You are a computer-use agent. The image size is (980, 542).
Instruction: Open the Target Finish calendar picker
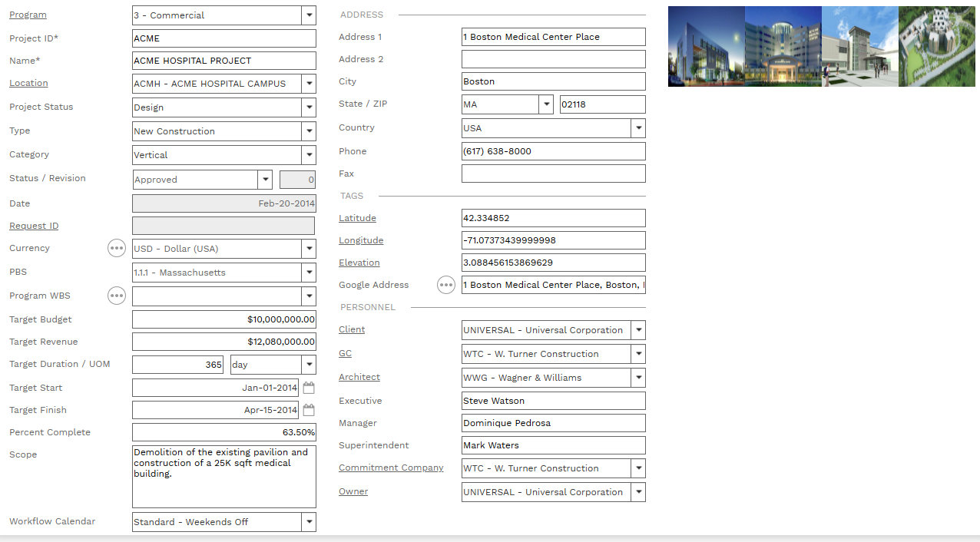click(309, 410)
